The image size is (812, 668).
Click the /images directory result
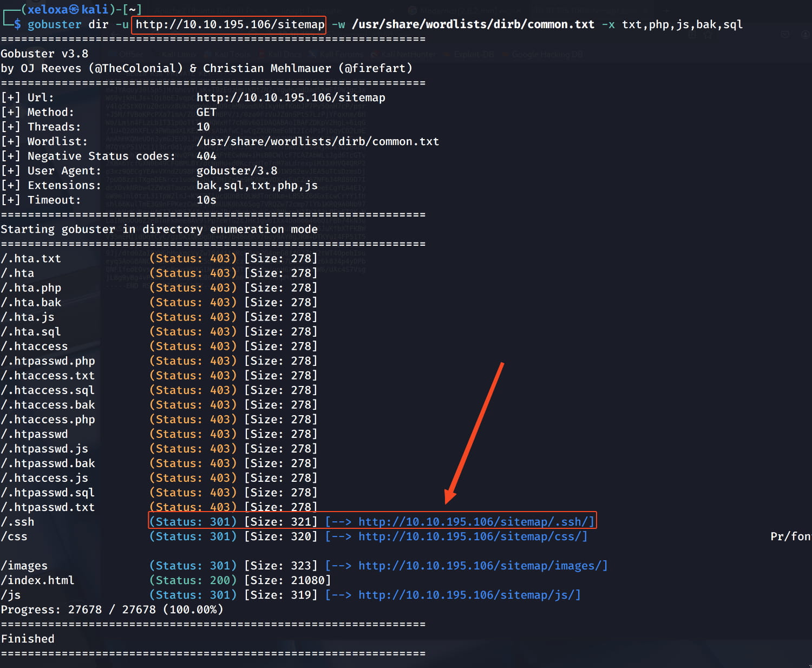coord(24,566)
